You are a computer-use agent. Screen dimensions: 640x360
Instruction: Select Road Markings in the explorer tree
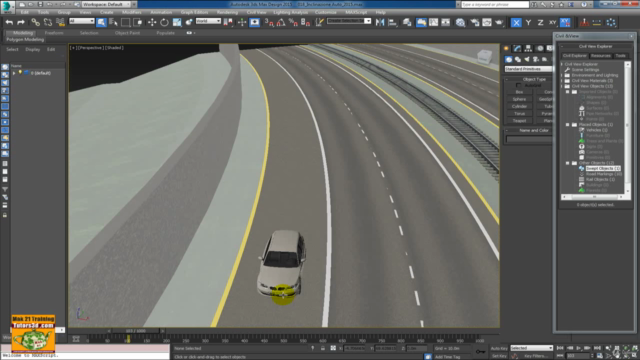coord(604,174)
